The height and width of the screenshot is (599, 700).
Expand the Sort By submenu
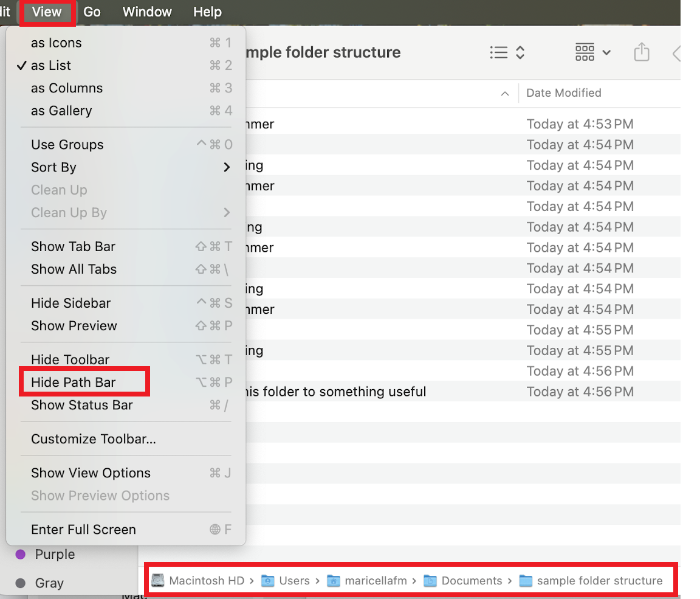click(x=126, y=167)
